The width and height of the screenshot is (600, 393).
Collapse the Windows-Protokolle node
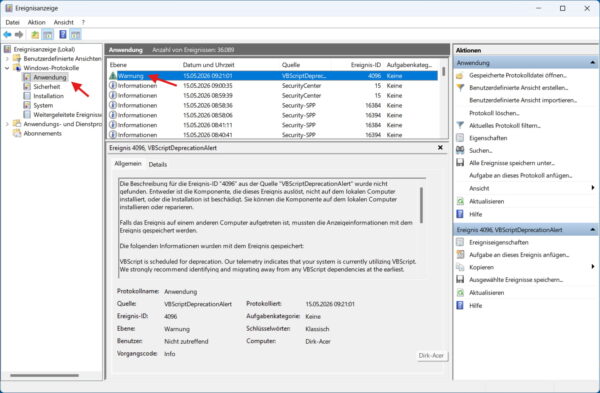tap(7, 68)
